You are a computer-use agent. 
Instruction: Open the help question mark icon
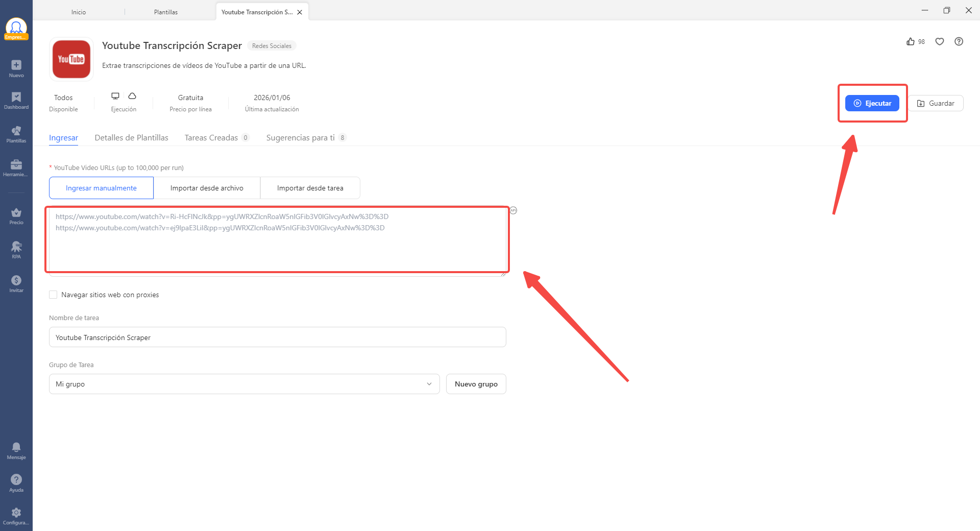pos(959,41)
